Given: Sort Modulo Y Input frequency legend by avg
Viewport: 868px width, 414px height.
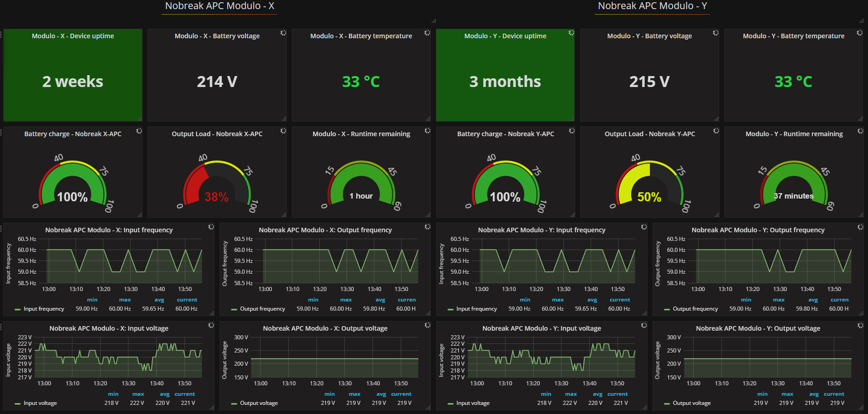Looking at the screenshot, I should click(x=592, y=300).
